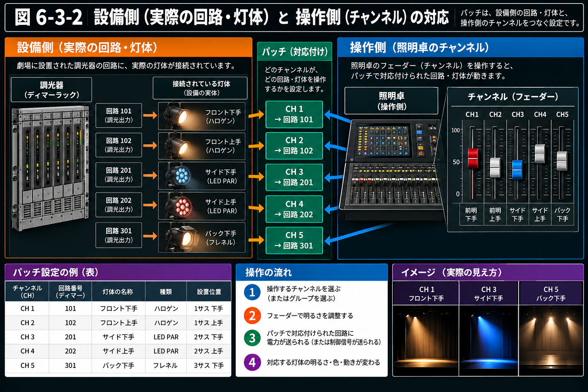Select the 回路 202 (調光出力) box

pos(119,205)
